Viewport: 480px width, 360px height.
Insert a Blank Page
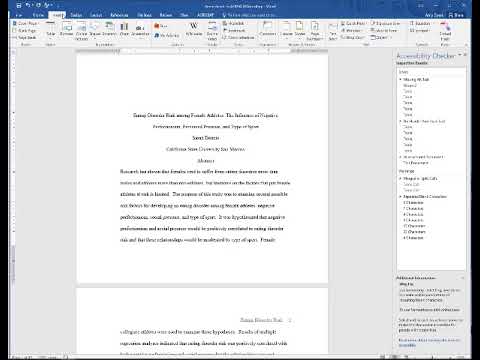[25, 30]
